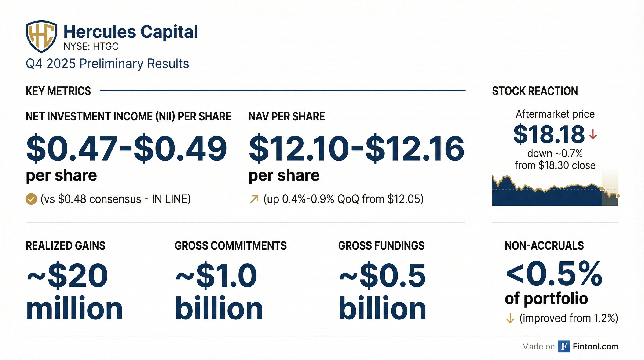The image size is (644, 360).
Task: Click the blue Fintool F logo
Action: (x=564, y=346)
